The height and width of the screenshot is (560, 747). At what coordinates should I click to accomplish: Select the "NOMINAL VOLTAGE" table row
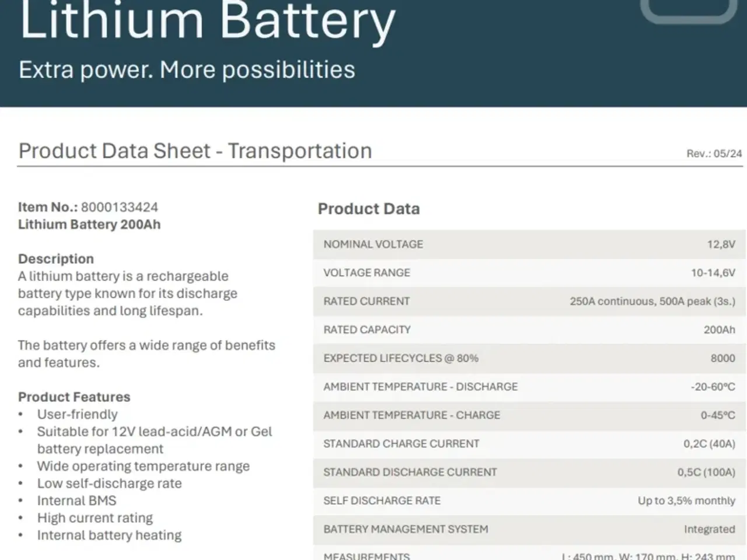pyautogui.click(x=529, y=244)
